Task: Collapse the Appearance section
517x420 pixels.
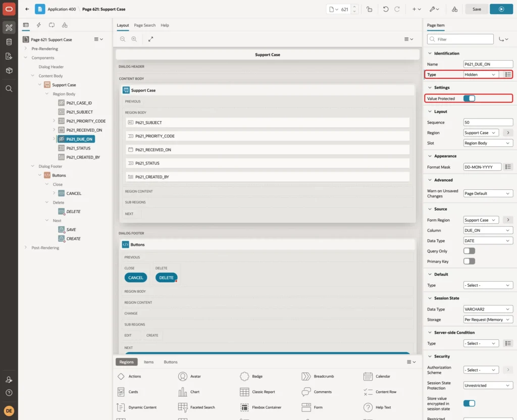Action: tap(430, 156)
